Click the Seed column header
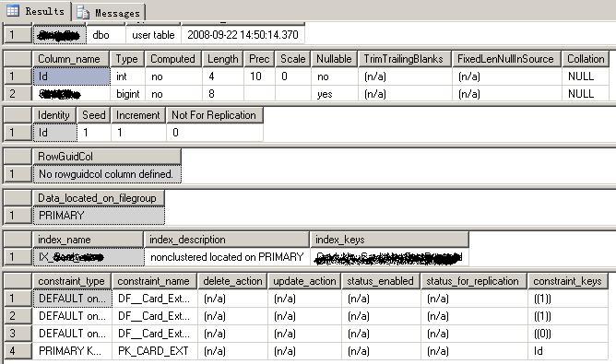Screen dimensions: 616x364 tap(93, 115)
